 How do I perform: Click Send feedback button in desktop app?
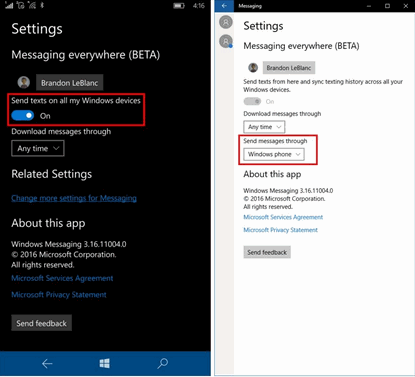click(x=267, y=252)
